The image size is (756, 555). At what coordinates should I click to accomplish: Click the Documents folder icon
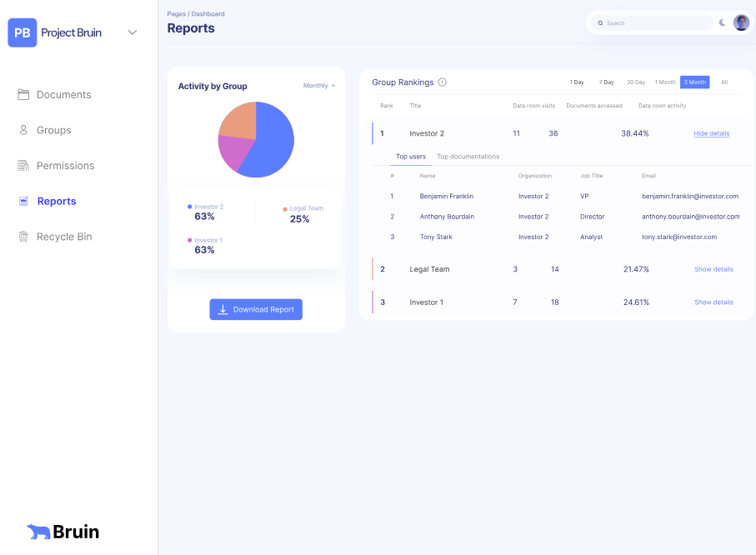[x=23, y=94]
